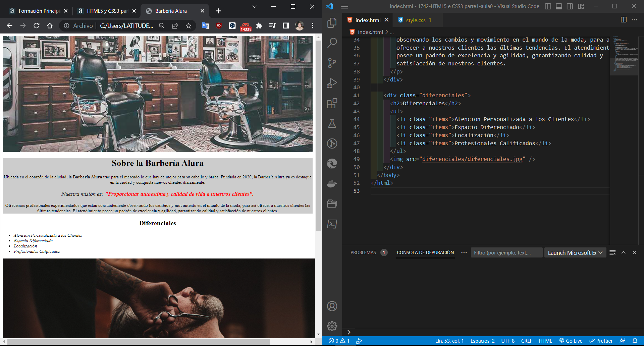
Task: Select the index.html editor tab
Action: tap(368, 20)
